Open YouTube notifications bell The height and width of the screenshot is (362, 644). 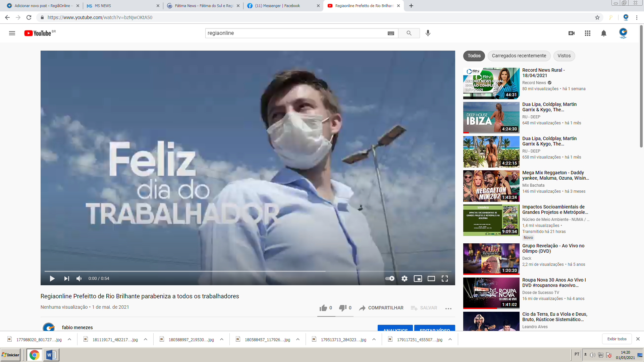point(603,33)
